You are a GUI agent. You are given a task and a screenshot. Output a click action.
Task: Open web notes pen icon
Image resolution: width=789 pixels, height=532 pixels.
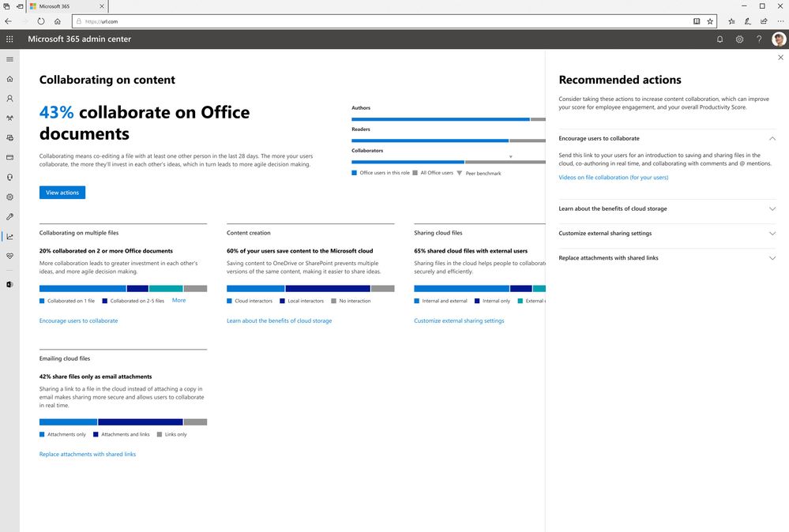point(748,21)
